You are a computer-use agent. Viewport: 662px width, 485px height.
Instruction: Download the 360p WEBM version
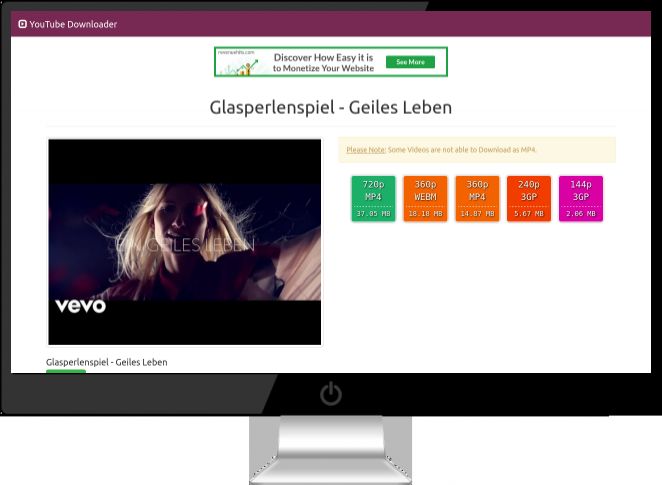tap(425, 198)
